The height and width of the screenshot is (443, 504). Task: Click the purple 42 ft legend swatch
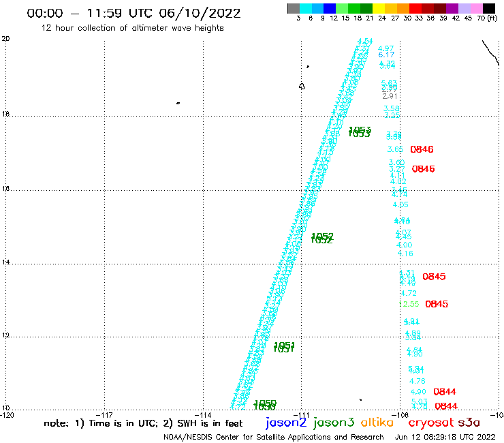(452, 8)
